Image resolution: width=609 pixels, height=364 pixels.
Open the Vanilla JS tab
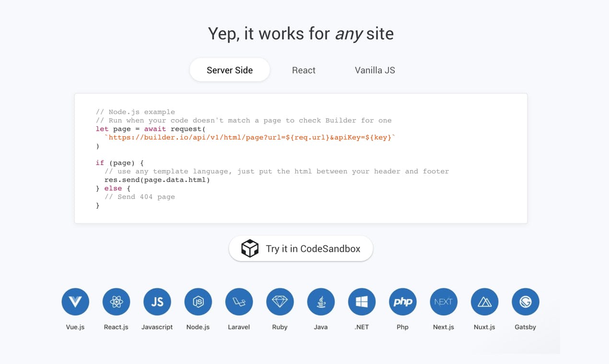(375, 70)
